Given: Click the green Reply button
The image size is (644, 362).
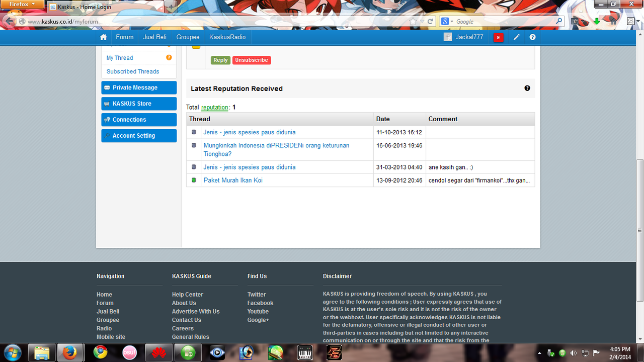Looking at the screenshot, I should pyautogui.click(x=220, y=60).
